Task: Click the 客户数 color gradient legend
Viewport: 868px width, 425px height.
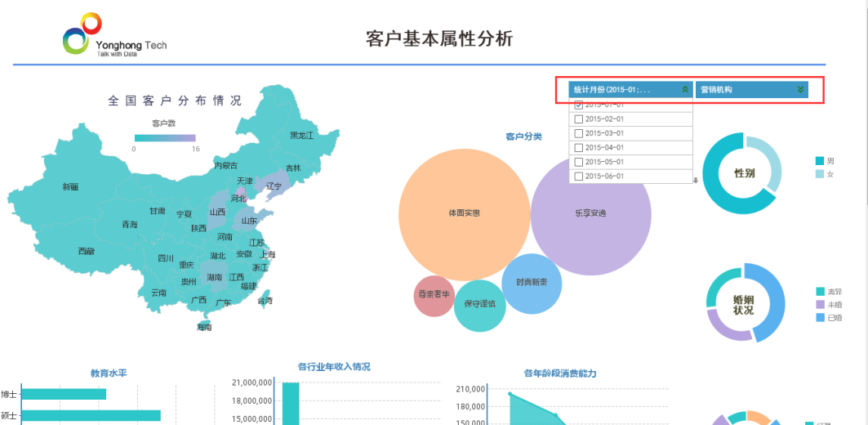Action: pyautogui.click(x=165, y=138)
